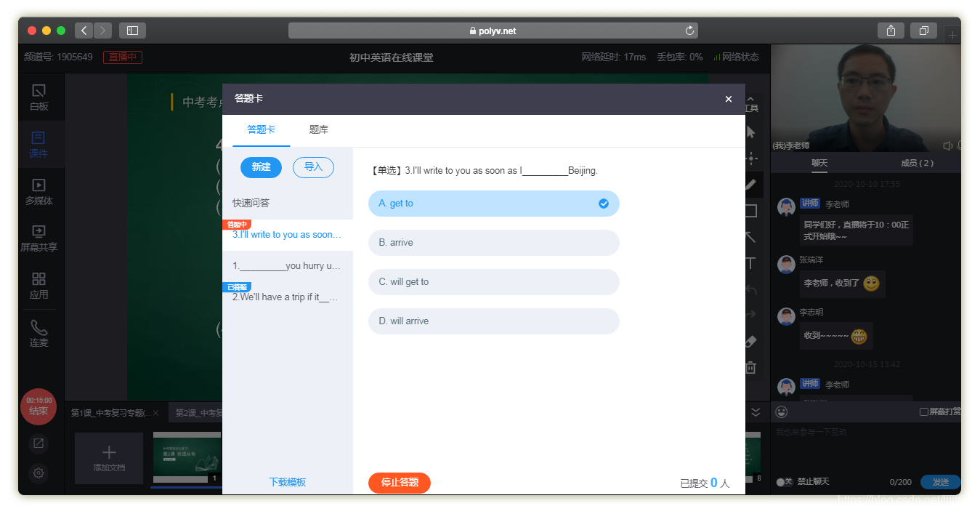Open a new browser tab plus
Screen dimensions: 980x514
(x=952, y=35)
